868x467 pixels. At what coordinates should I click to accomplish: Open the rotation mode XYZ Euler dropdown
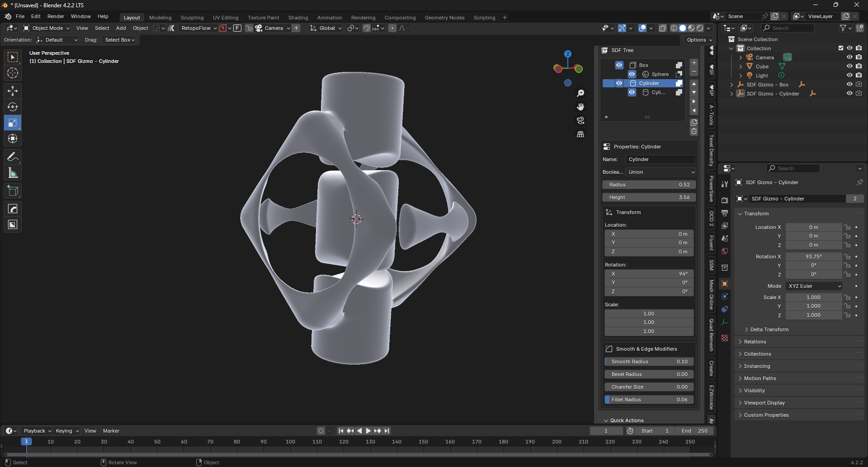click(814, 286)
